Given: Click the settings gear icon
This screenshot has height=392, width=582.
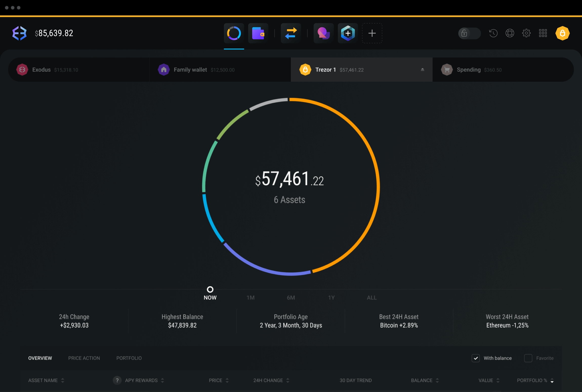Looking at the screenshot, I should (527, 33).
